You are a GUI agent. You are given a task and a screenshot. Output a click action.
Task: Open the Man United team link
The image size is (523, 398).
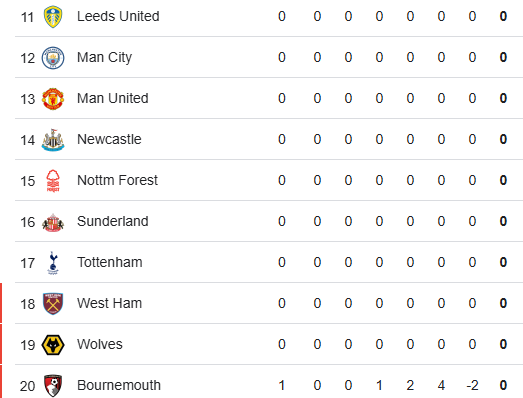113,98
